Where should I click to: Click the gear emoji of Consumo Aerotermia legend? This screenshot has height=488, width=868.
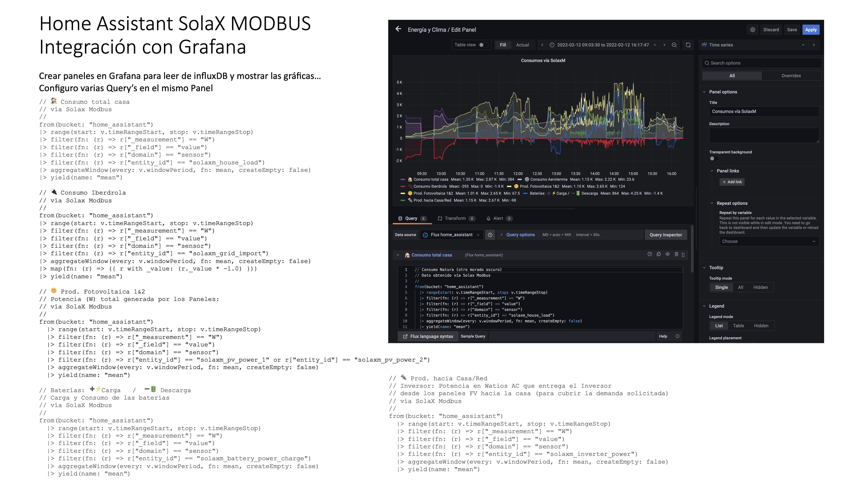tap(527, 179)
